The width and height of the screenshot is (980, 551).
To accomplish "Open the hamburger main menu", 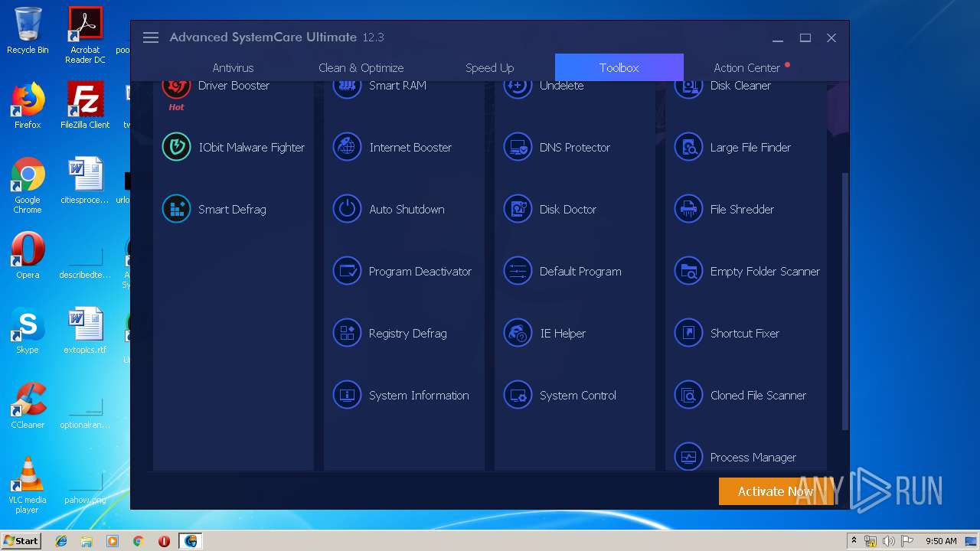I will click(x=151, y=37).
